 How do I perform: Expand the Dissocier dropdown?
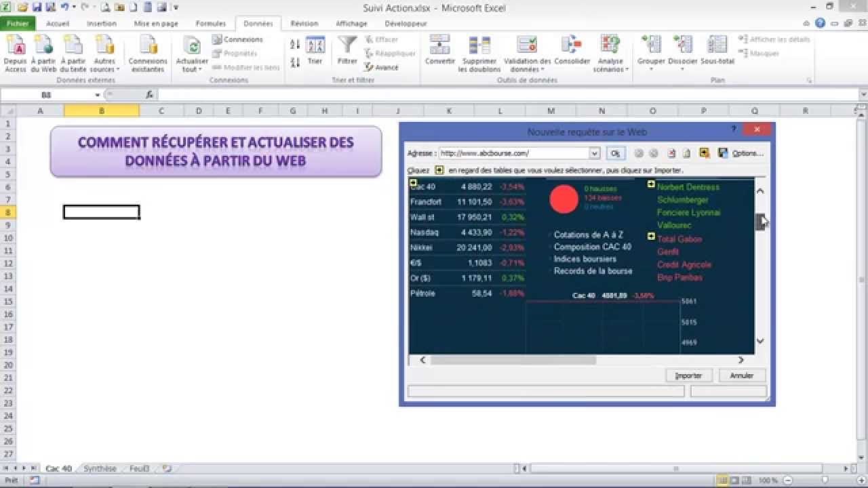point(683,68)
